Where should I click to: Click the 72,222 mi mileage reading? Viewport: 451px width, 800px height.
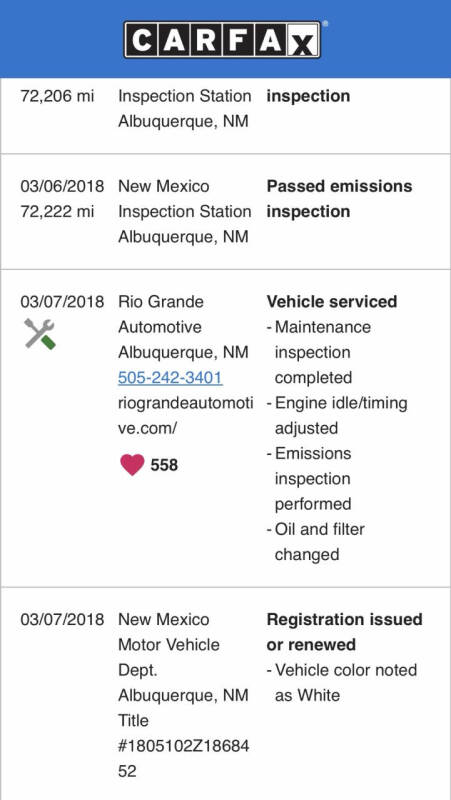[57, 211]
